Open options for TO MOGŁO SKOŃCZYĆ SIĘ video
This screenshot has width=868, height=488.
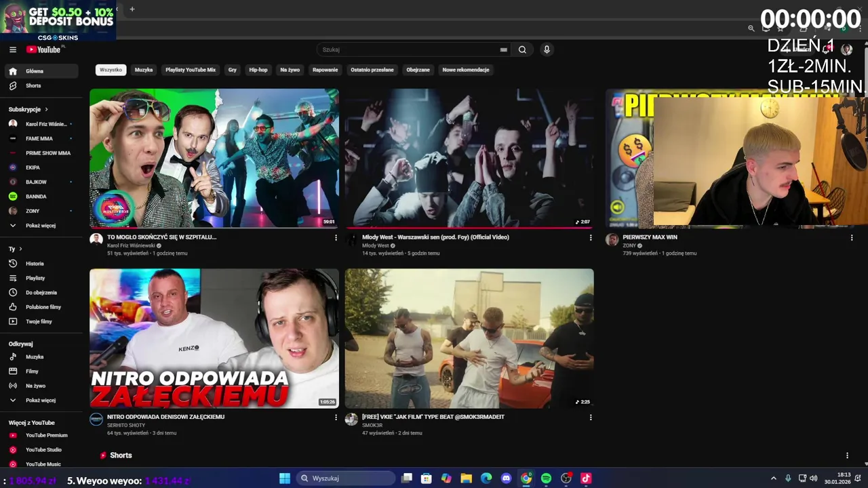(336, 238)
